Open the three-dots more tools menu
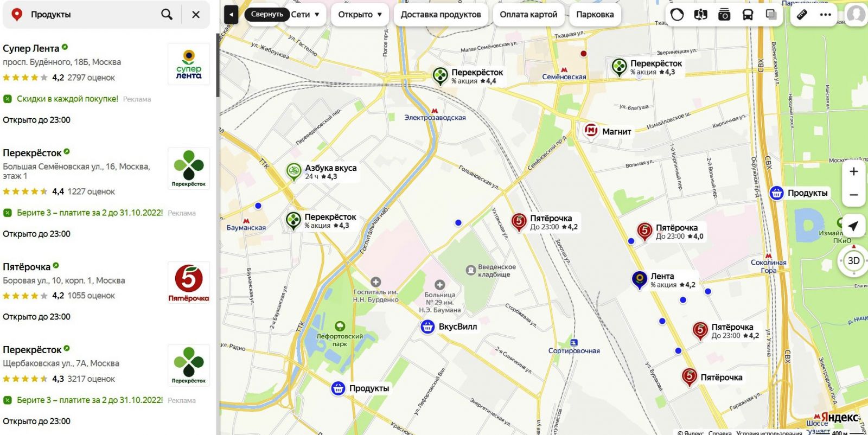The width and height of the screenshot is (868, 435). click(825, 15)
